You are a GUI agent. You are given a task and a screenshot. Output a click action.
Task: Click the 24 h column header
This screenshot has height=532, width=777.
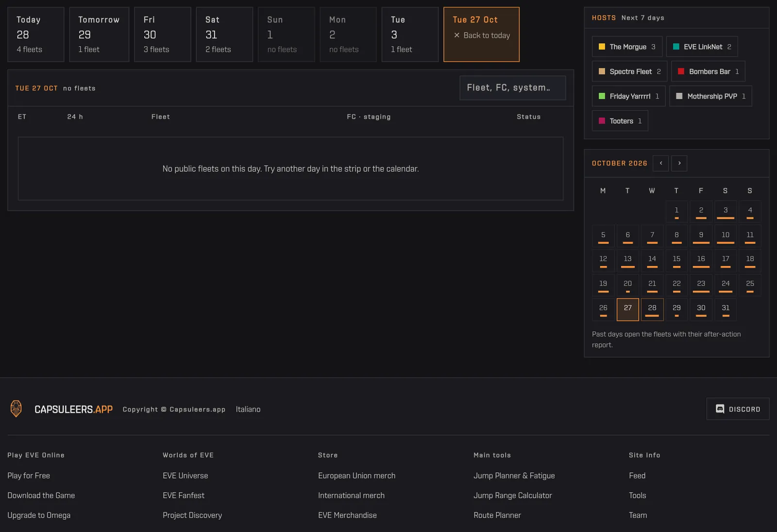tap(75, 116)
